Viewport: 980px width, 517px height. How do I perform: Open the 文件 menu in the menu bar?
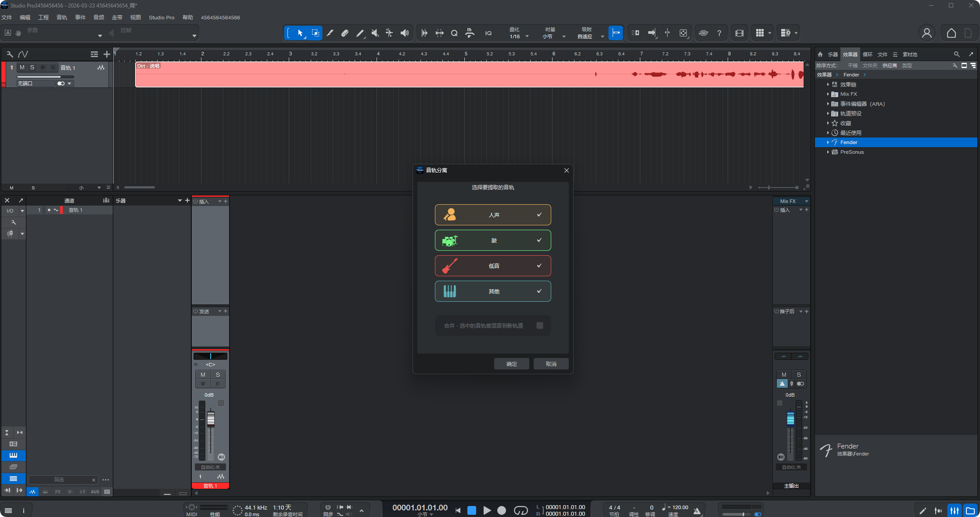(7, 17)
